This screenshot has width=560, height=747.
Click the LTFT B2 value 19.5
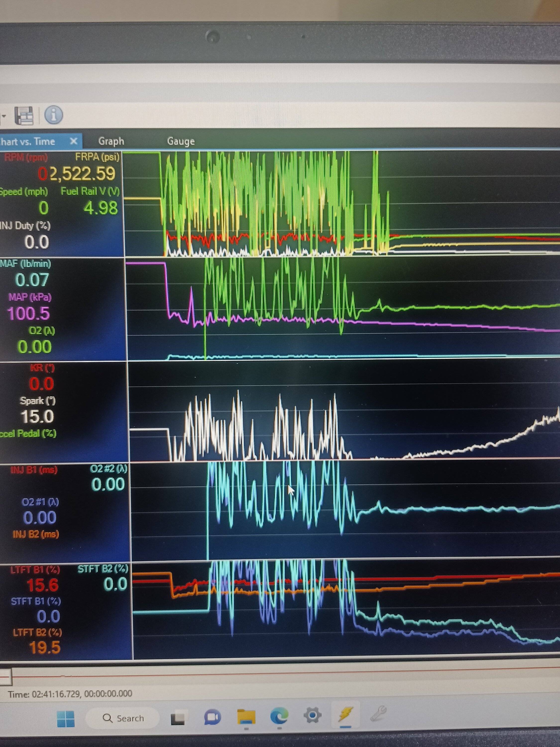(x=45, y=648)
